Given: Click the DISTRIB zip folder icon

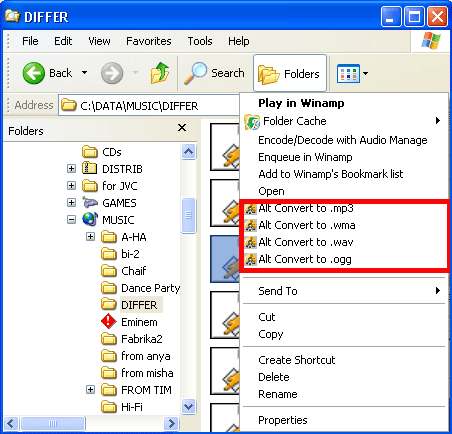Looking at the screenshot, I should point(89,168).
